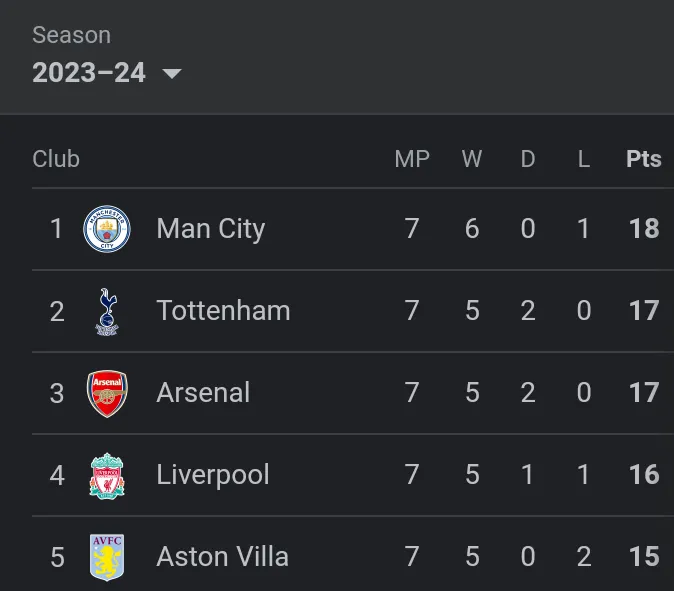
Task: Click the Pts column header
Action: pyautogui.click(x=644, y=159)
